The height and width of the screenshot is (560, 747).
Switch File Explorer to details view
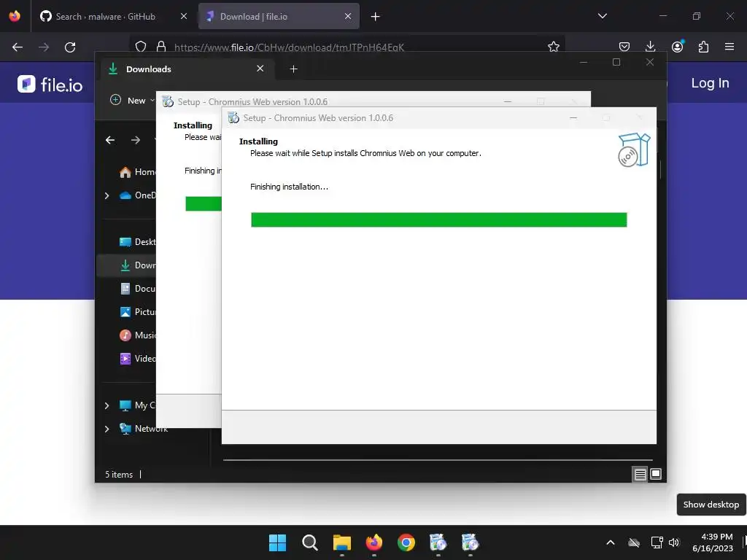tap(640, 474)
